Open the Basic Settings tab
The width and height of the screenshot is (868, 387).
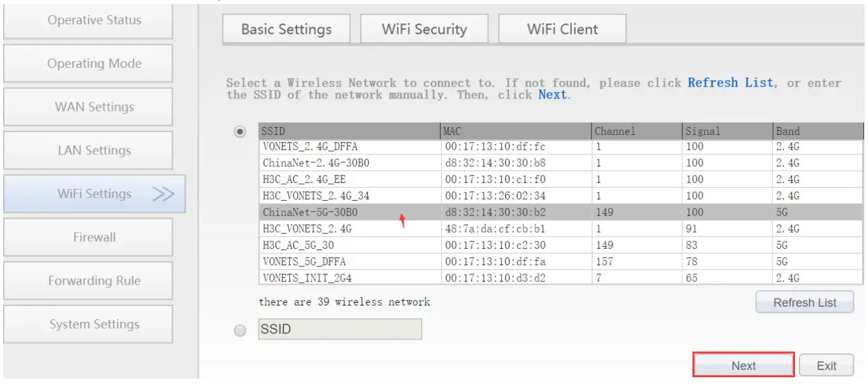[286, 28]
